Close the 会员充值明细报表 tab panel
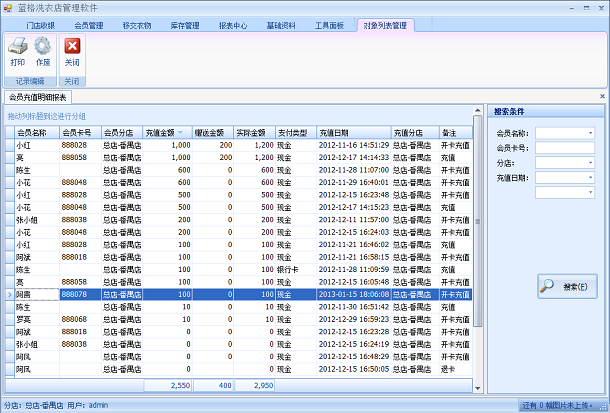 (602, 96)
